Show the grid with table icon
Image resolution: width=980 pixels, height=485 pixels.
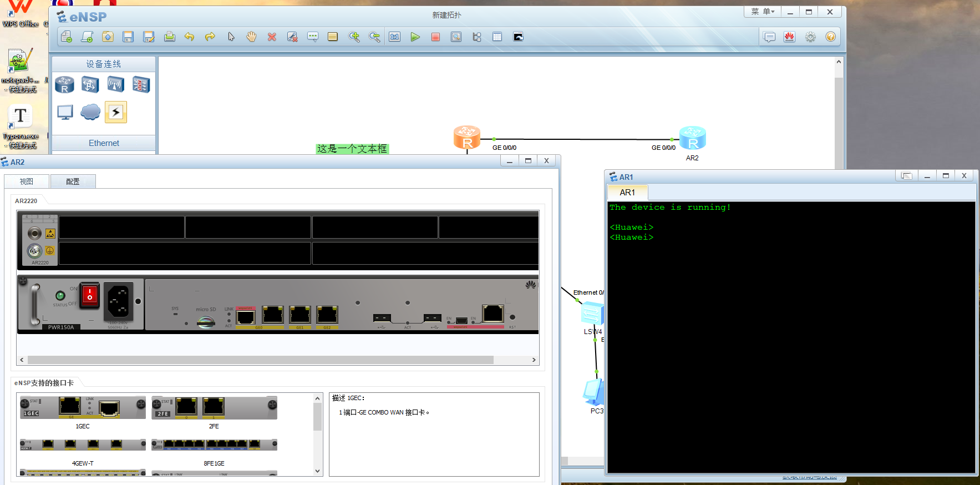(x=497, y=37)
